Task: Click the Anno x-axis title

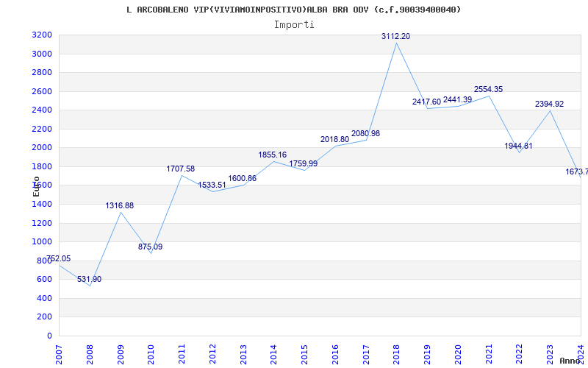Action: 570,361
